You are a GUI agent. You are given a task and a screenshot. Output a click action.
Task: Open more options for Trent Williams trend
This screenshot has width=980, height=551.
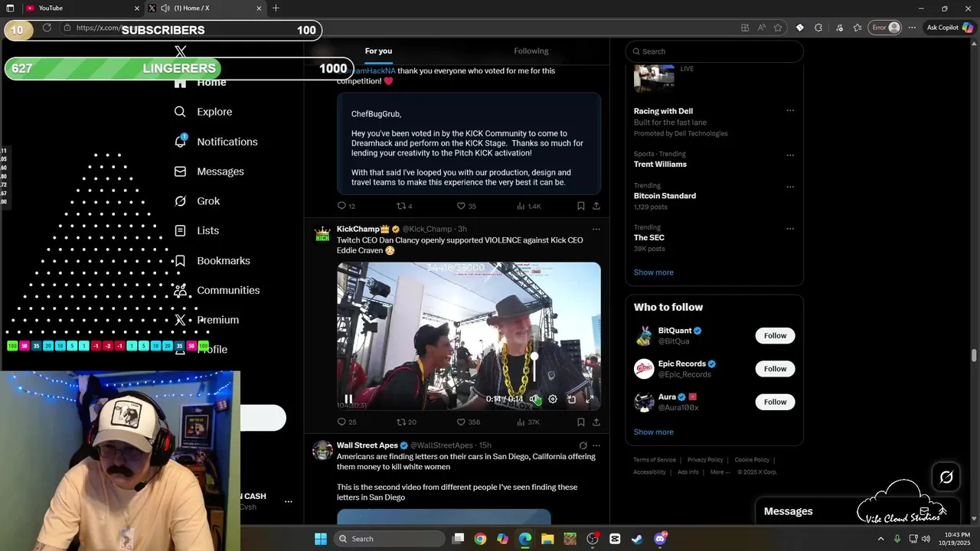pos(790,155)
